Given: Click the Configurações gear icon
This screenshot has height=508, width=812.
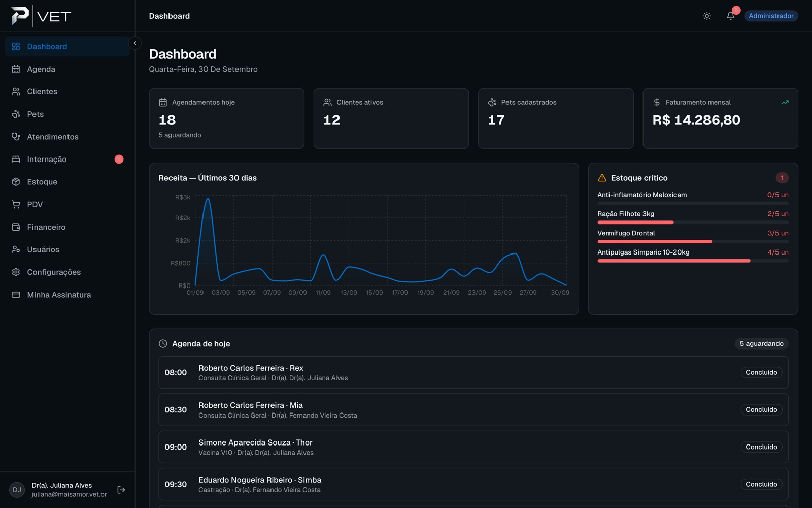Looking at the screenshot, I should tap(16, 272).
